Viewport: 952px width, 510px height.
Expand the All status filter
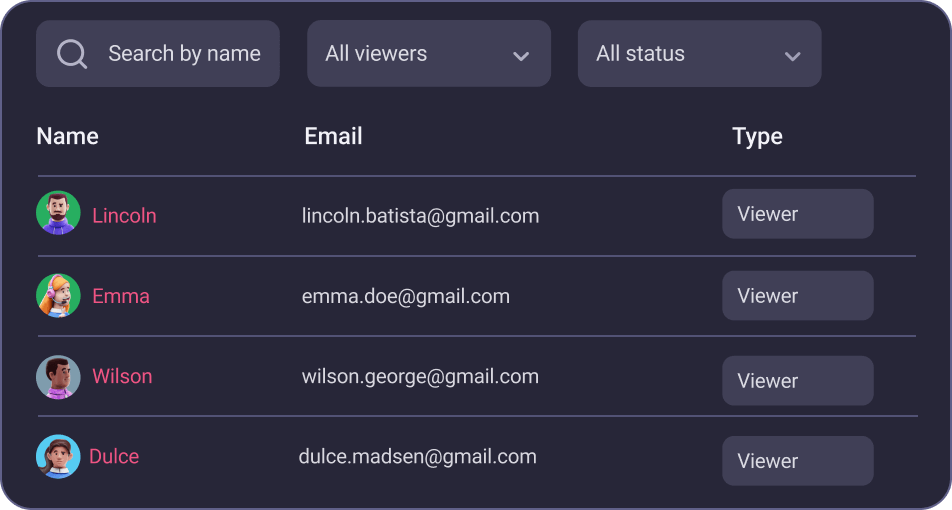699,54
